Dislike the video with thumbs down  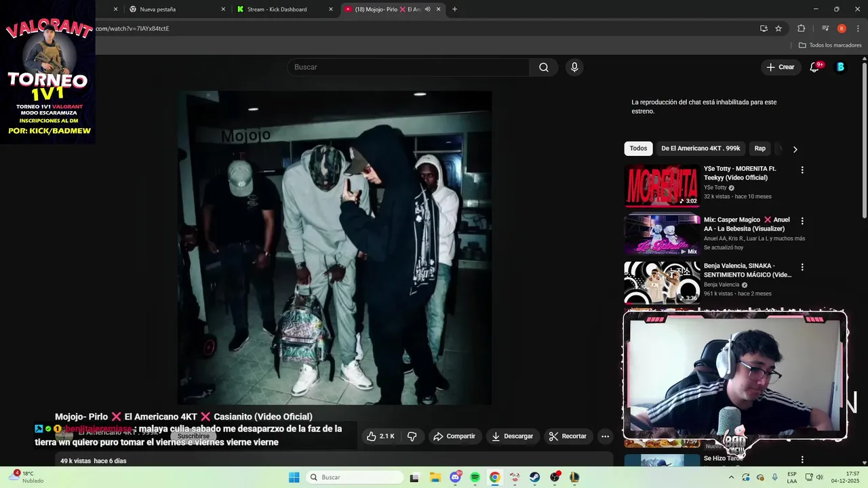tap(412, 436)
